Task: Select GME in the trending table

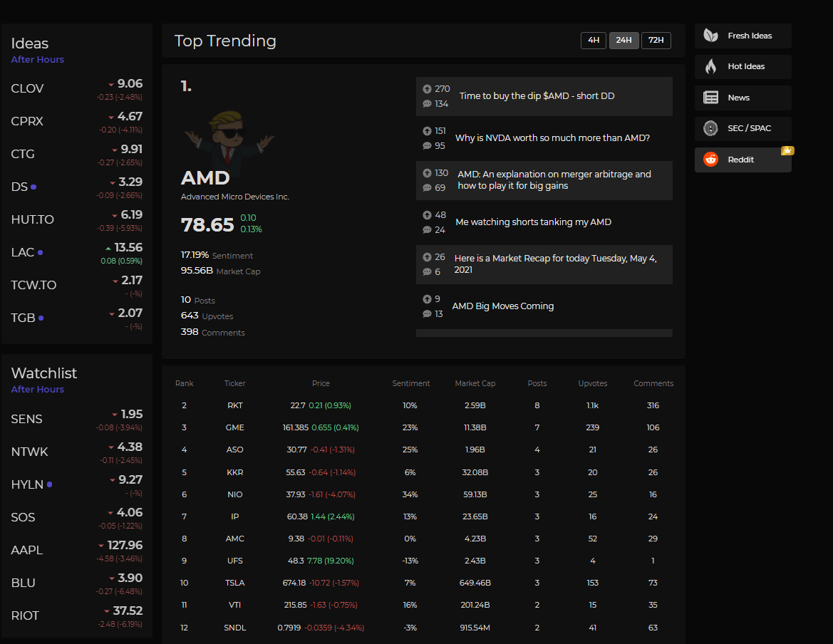Action: (234, 427)
